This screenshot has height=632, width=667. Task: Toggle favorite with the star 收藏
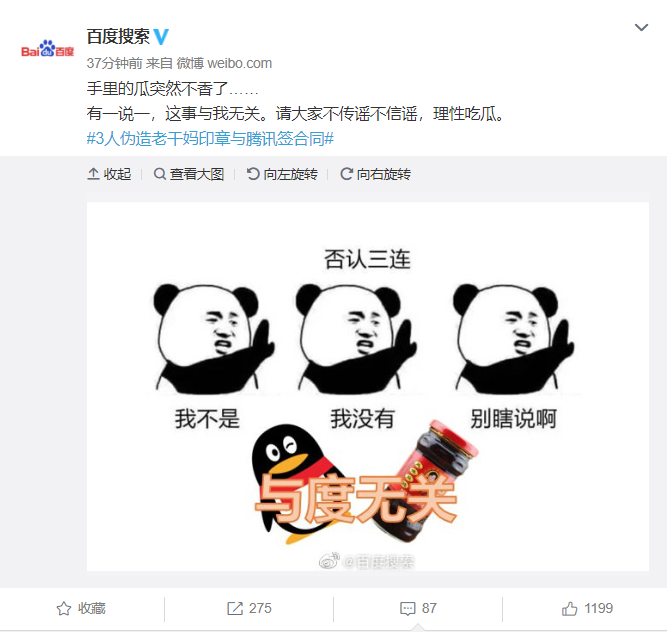pos(81,609)
